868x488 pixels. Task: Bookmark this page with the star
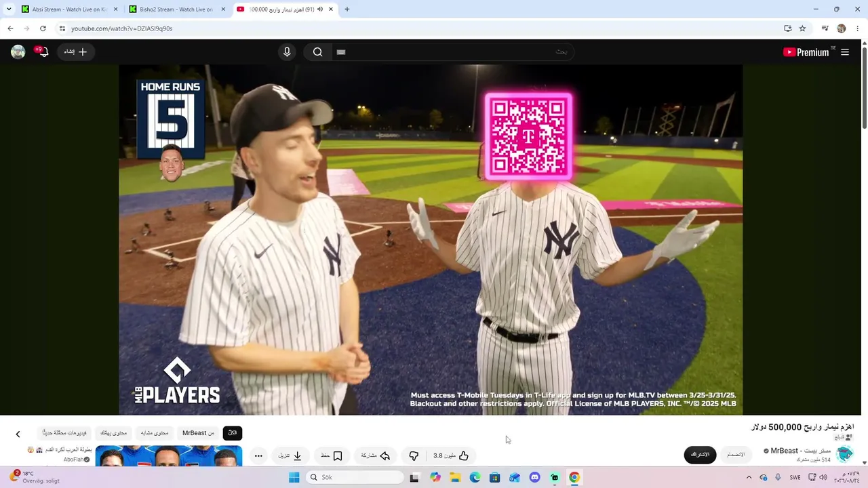(x=803, y=28)
